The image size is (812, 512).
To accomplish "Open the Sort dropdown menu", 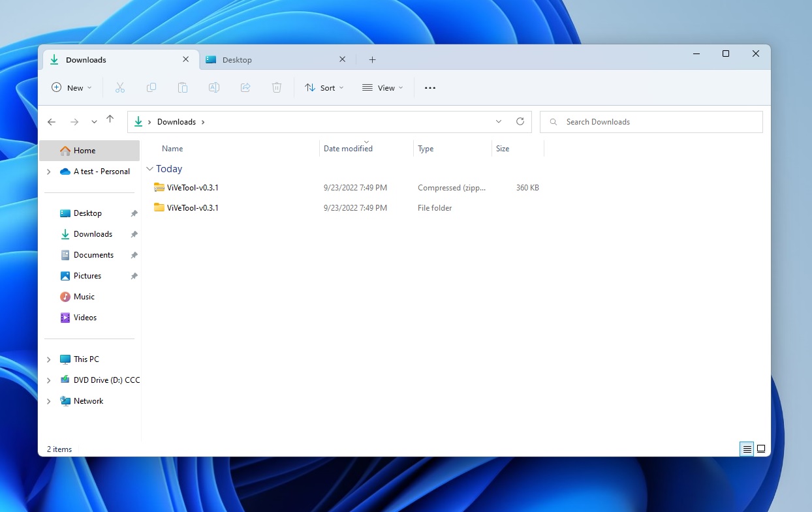I will coord(324,87).
